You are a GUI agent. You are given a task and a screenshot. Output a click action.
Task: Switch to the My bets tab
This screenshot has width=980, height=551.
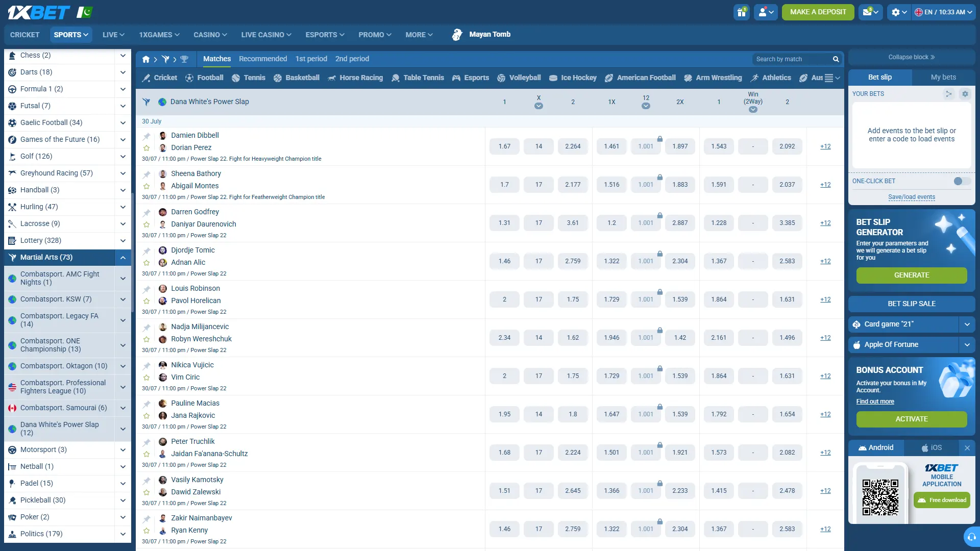943,77
